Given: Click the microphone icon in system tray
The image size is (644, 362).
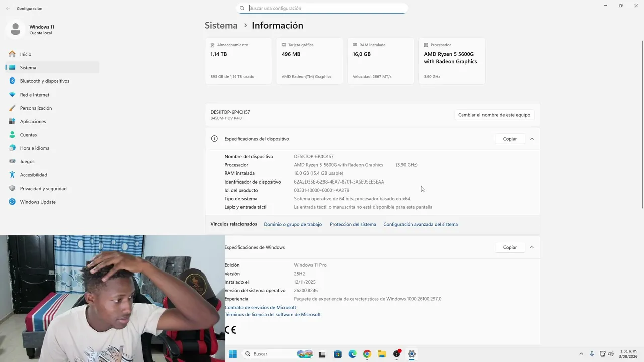Looking at the screenshot, I should pos(592,354).
